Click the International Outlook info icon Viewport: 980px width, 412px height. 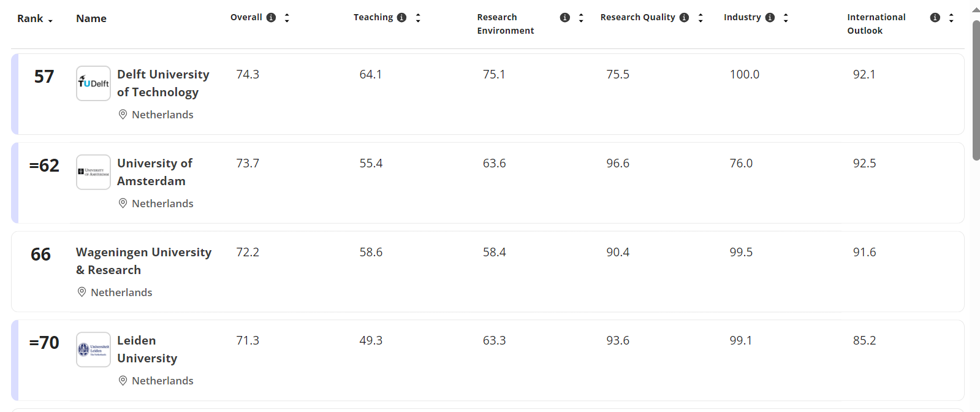click(935, 18)
